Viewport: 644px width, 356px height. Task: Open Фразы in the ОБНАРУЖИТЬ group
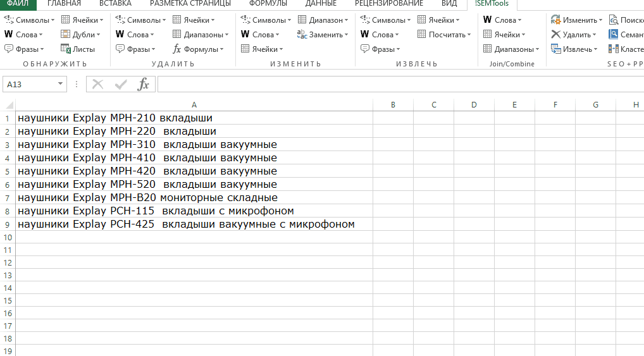(24, 49)
